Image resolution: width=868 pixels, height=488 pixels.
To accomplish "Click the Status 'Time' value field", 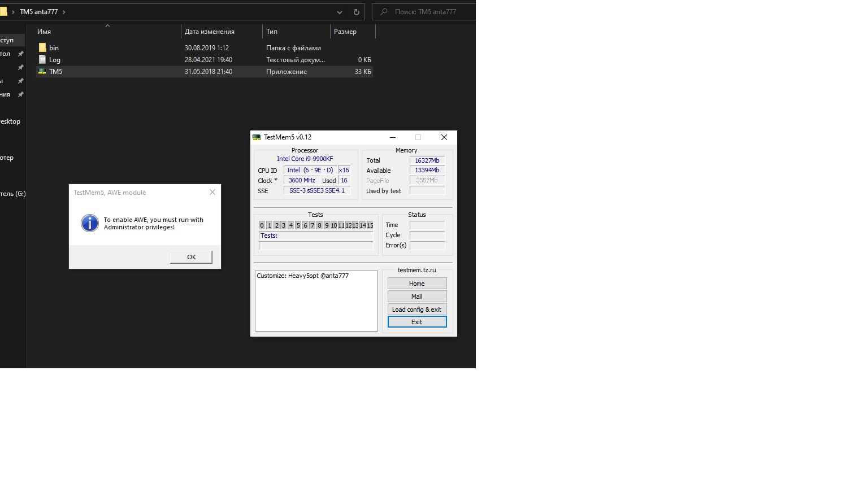I will (427, 225).
